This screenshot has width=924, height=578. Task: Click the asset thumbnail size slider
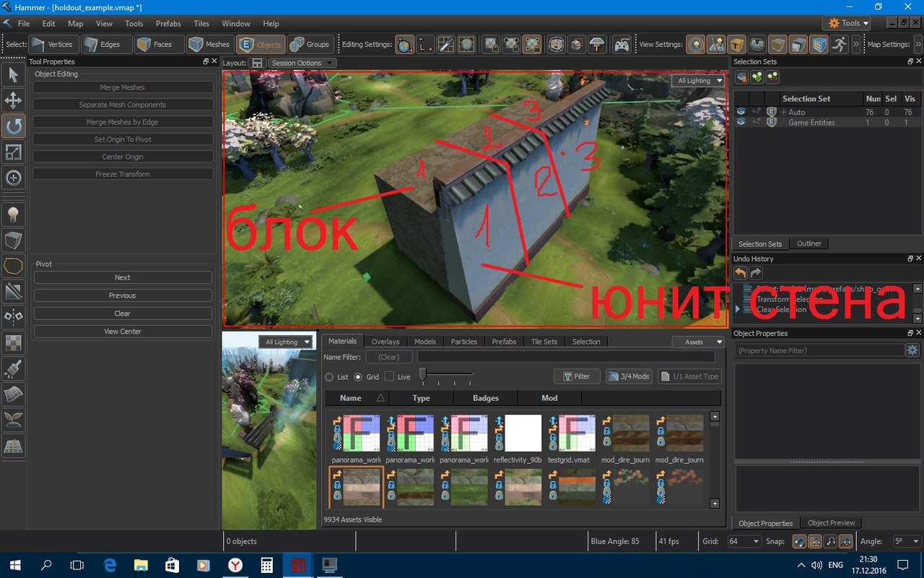point(424,374)
